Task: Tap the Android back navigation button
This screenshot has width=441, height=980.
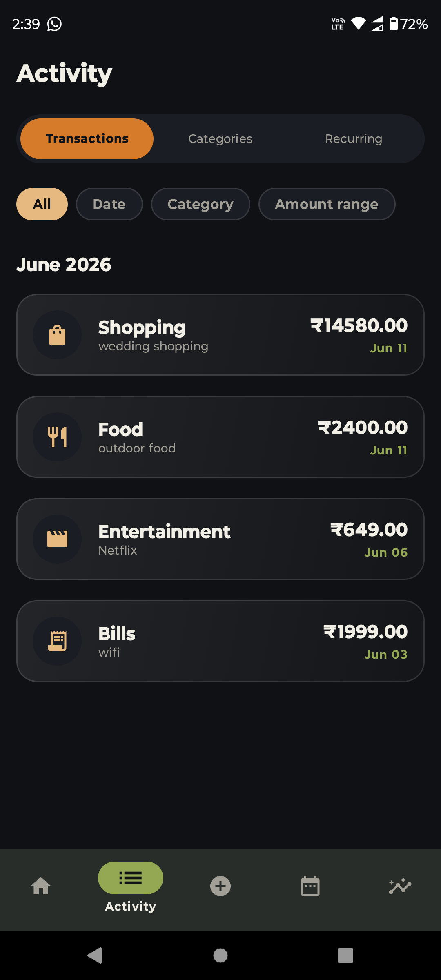Action: click(x=95, y=955)
